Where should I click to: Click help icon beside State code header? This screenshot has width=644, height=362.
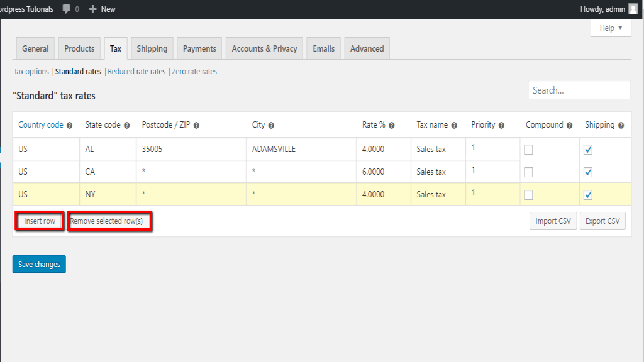click(x=127, y=126)
